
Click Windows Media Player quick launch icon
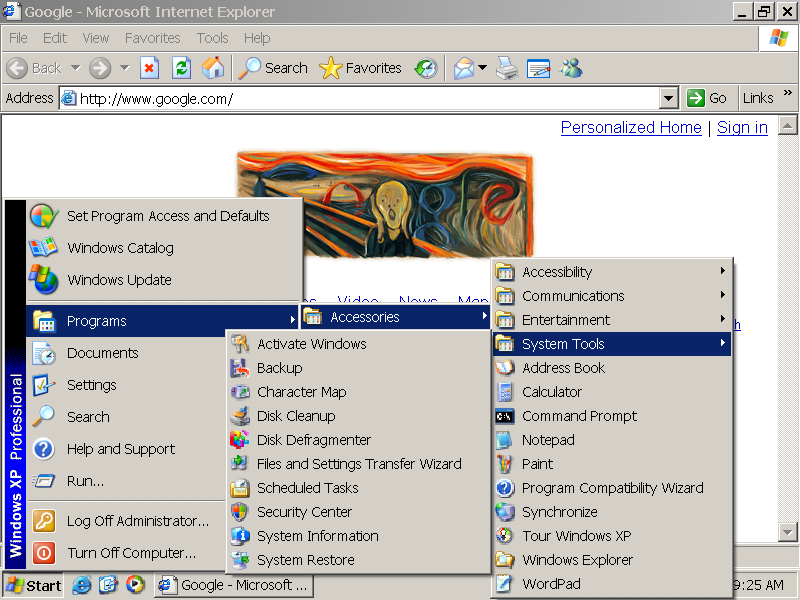click(135, 585)
